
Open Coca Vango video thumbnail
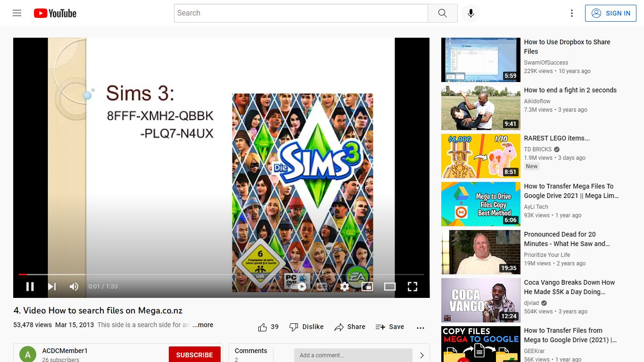coord(481,300)
